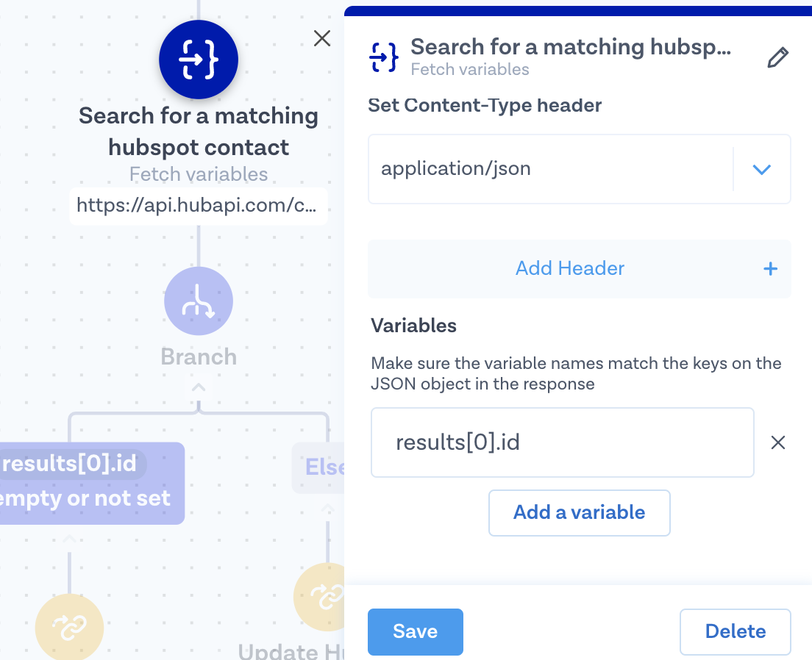
Task: Click the Fetch variables node icon on canvas
Action: 199,60
